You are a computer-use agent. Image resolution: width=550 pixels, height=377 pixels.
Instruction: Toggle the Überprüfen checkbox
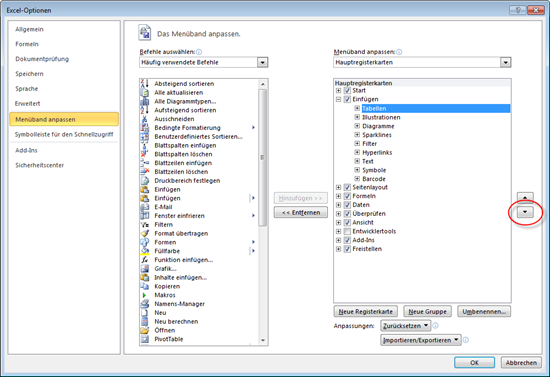pyautogui.click(x=347, y=214)
